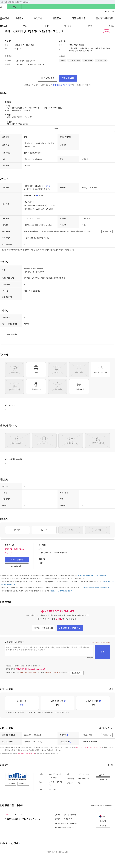Click the JMH Press company logo
The image size is (115, 868).
[x=17, y=776]
